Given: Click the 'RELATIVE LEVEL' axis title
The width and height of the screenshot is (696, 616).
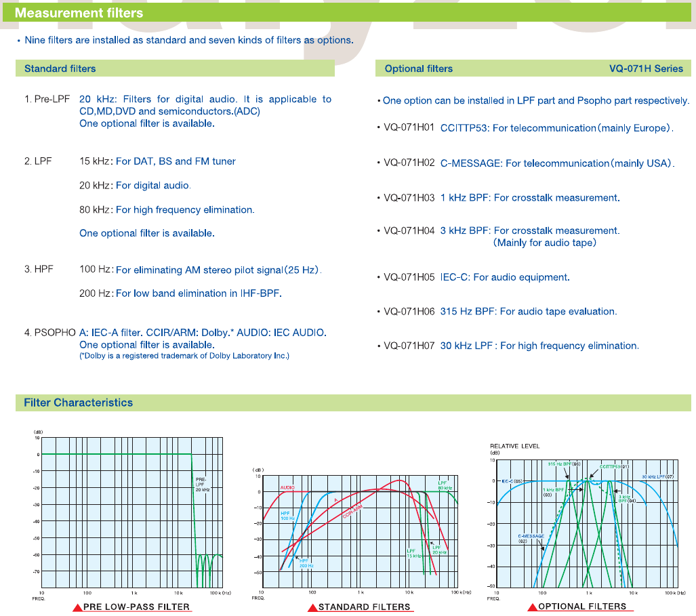Looking at the screenshot, I should click(514, 446).
